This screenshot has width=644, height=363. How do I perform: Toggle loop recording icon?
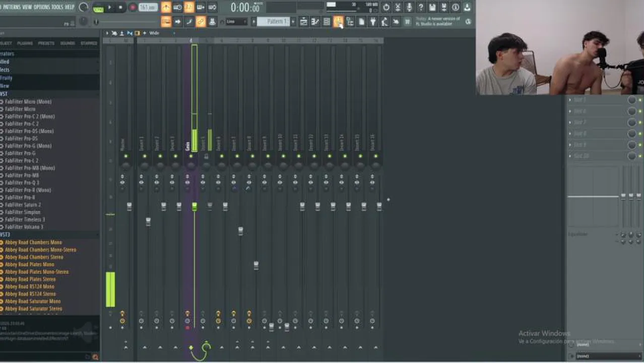[212, 7]
